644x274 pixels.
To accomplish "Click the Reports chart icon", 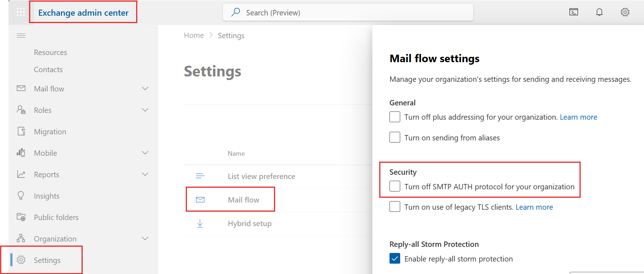I will coord(21,174).
